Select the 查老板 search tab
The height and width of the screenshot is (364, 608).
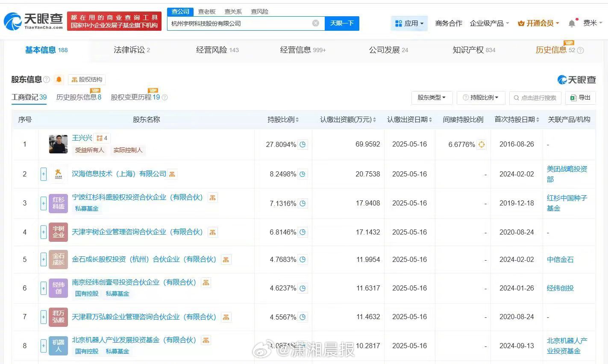click(207, 12)
